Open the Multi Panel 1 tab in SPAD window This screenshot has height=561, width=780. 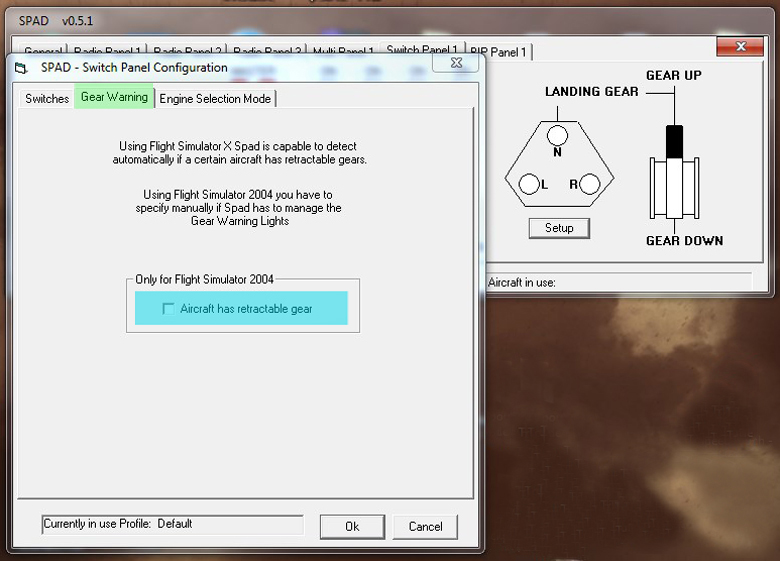click(343, 51)
